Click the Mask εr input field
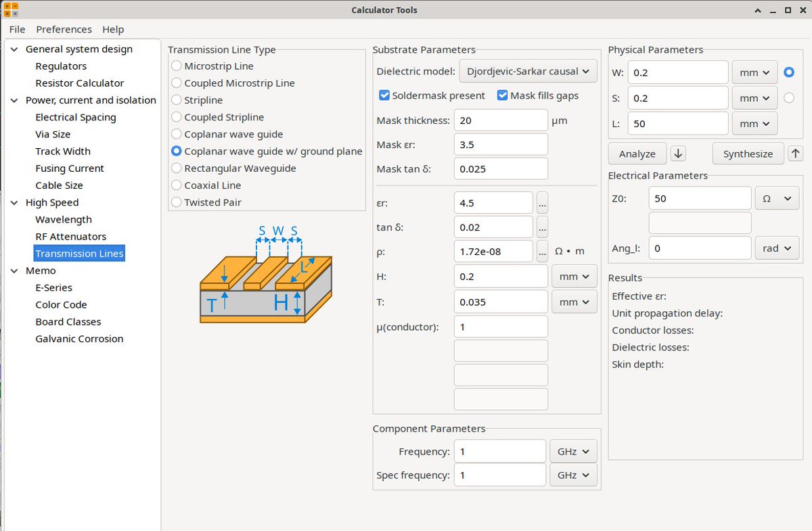Image resolution: width=812 pixels, height=531 pixels. tap(500, 144)
